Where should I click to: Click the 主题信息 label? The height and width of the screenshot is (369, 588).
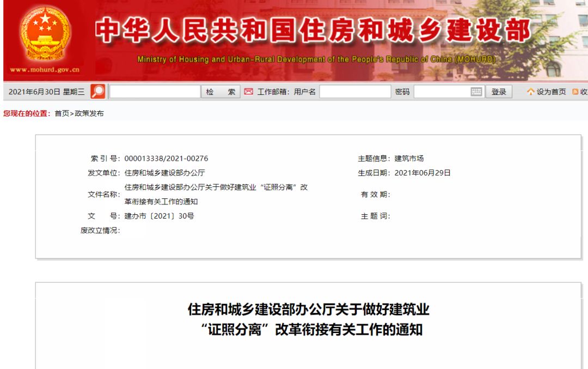pos(374,159)
